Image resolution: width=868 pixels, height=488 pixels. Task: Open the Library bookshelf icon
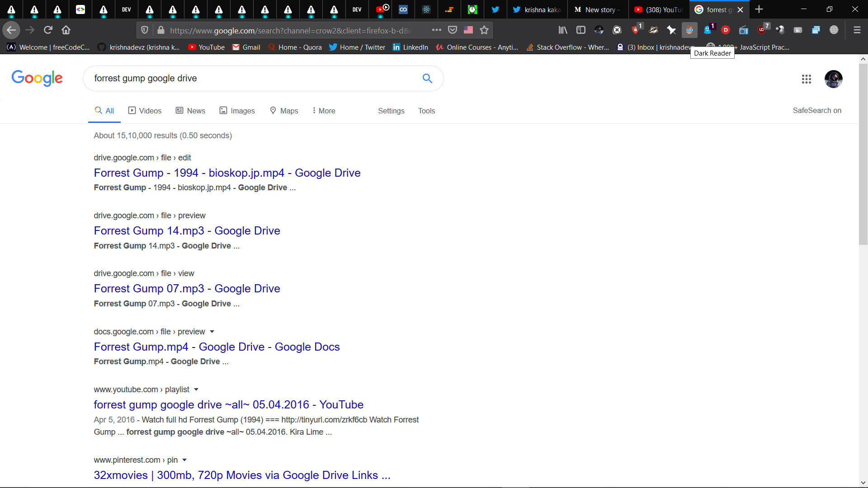point(563,30)
